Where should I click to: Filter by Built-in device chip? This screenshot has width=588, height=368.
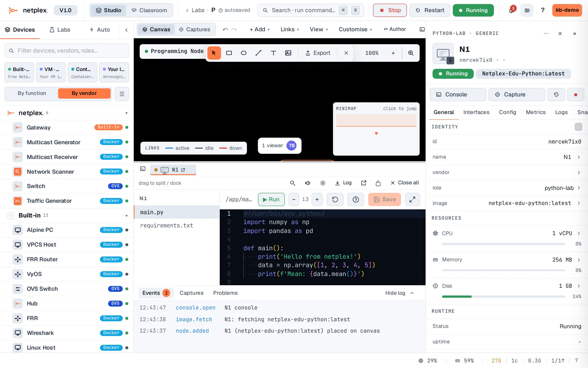(19, 72)
